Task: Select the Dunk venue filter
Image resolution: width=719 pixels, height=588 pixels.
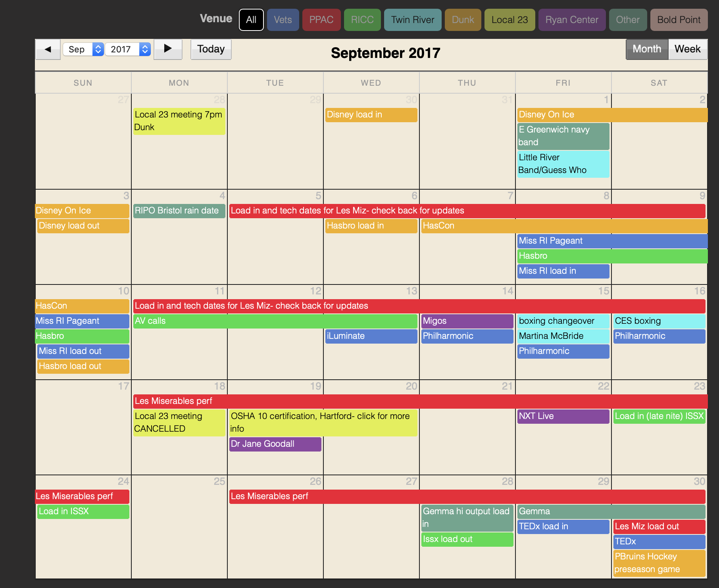Action: coord(463,20)
